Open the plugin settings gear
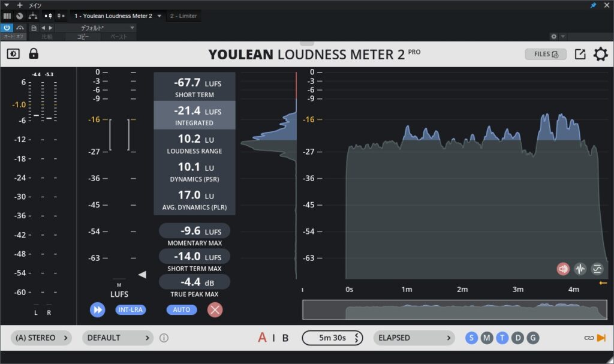 600,54
